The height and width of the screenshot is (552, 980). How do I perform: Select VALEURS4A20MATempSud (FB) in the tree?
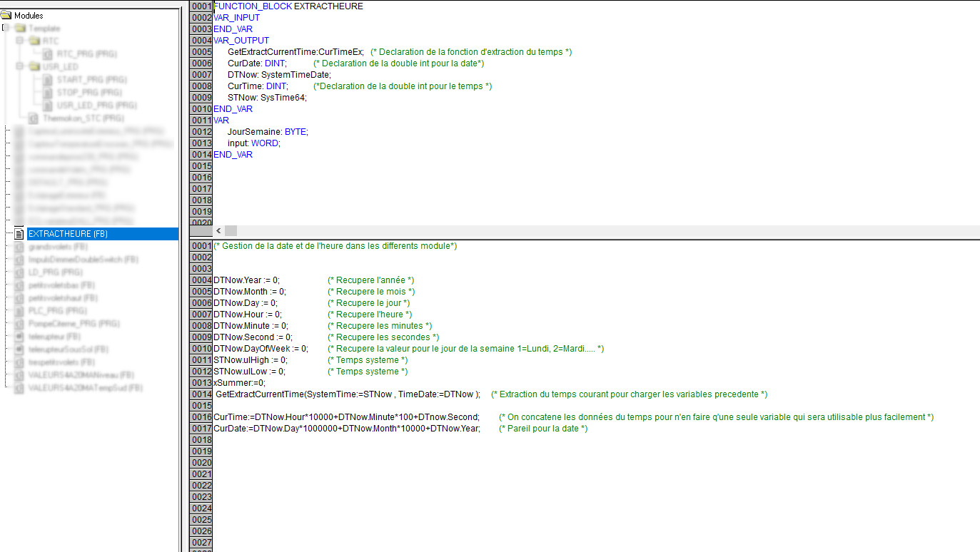(85, 387)
